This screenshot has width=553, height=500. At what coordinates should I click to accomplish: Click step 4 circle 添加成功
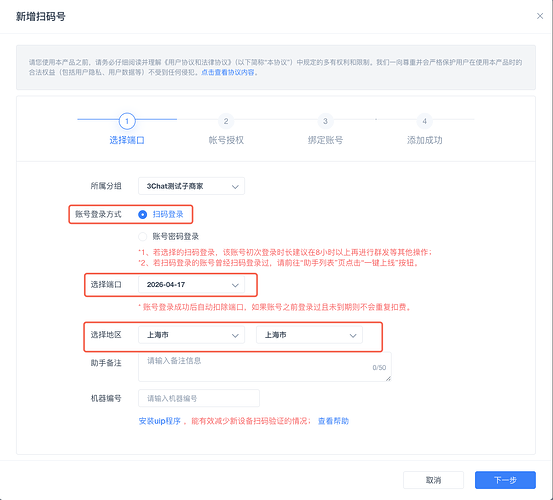point(424,121)
